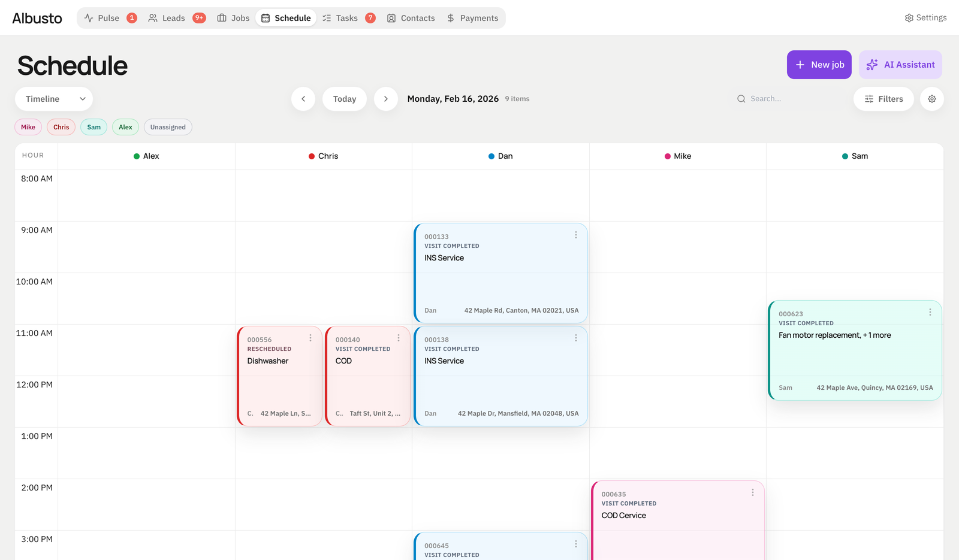Open the Dishwasher job card
The width and height of the screenshot is (959, 560).
[x=280, y=376]
